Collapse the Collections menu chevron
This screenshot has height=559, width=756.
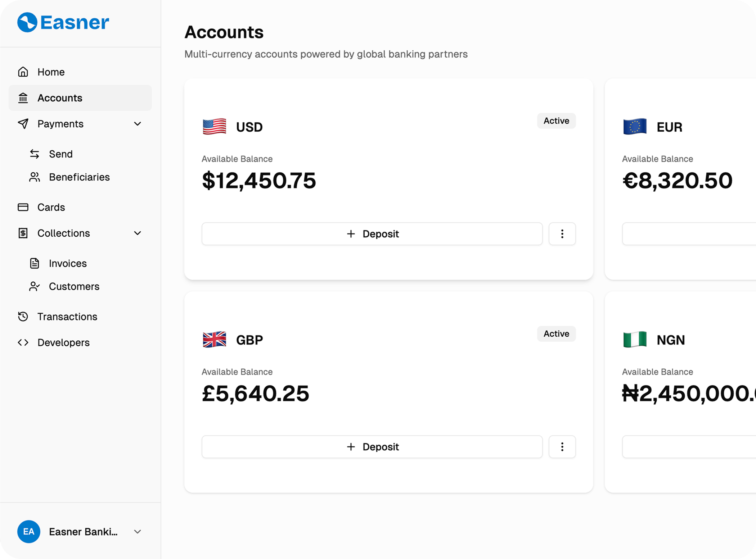138,233
